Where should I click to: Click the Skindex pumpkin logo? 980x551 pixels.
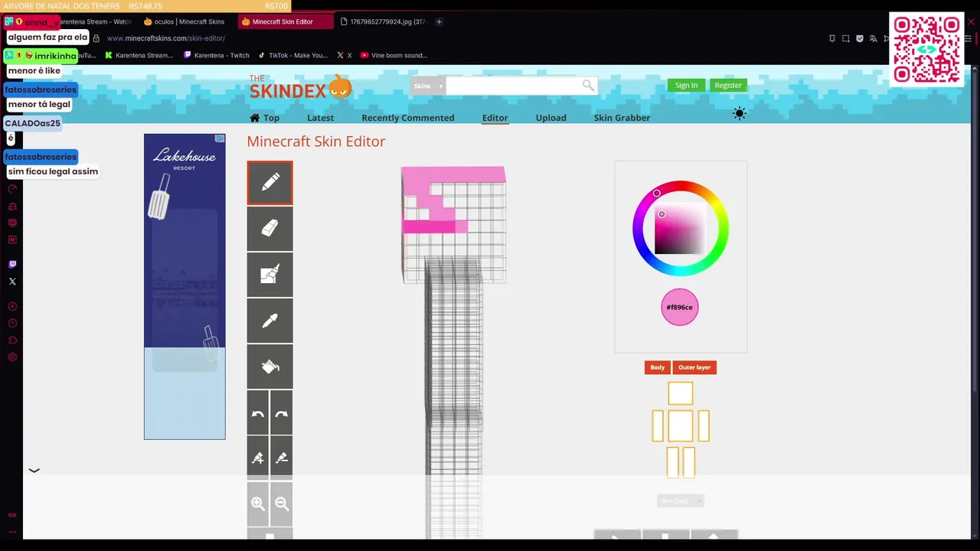(300, 86)
